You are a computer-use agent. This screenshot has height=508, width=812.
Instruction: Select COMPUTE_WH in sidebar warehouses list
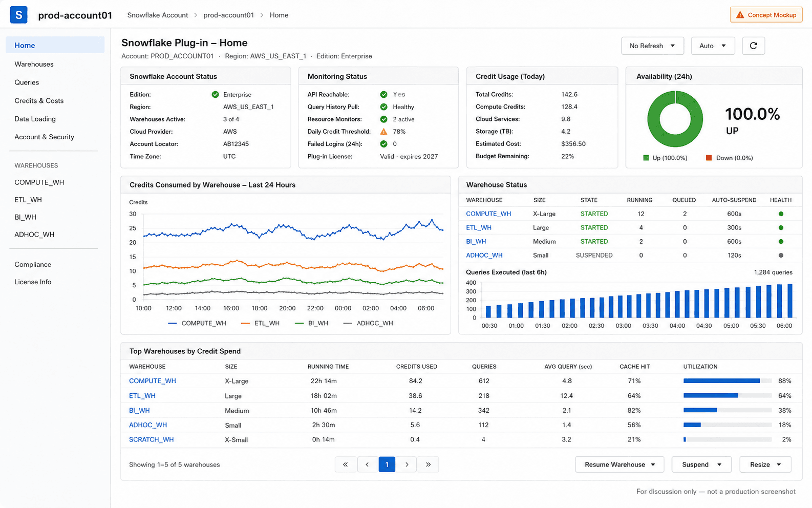point(39,182)
